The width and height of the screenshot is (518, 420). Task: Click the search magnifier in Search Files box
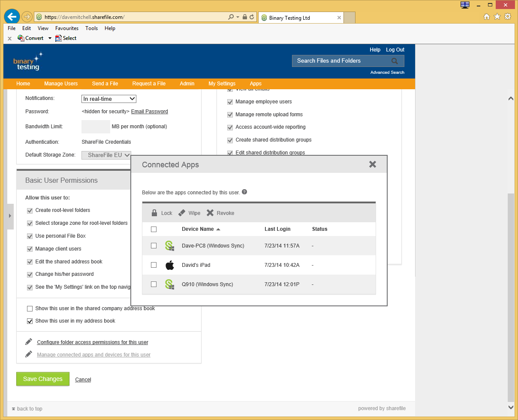(x=395, y=61)
